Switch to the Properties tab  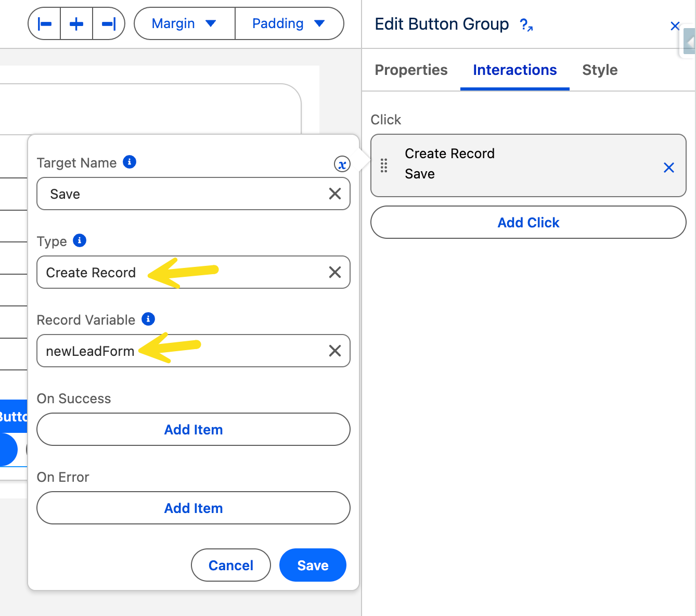click(411, 70)
